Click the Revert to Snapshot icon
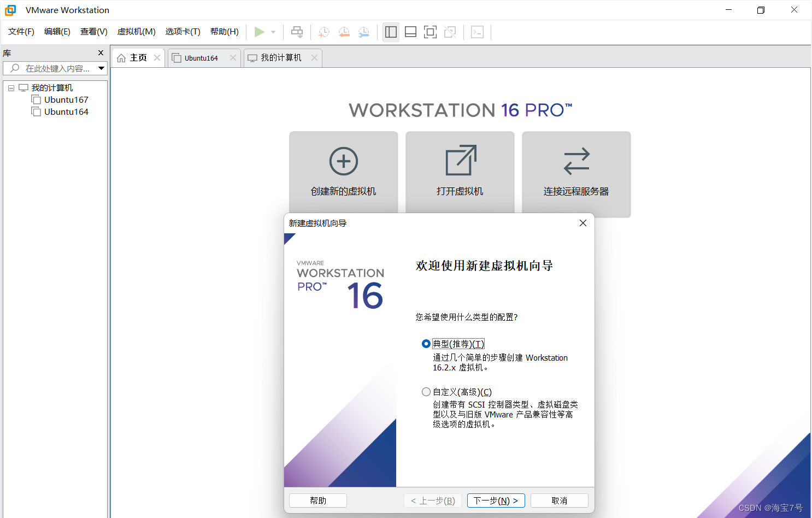Image resolution: width=812 pixels, height=518 pixels. tap(344, 32)
